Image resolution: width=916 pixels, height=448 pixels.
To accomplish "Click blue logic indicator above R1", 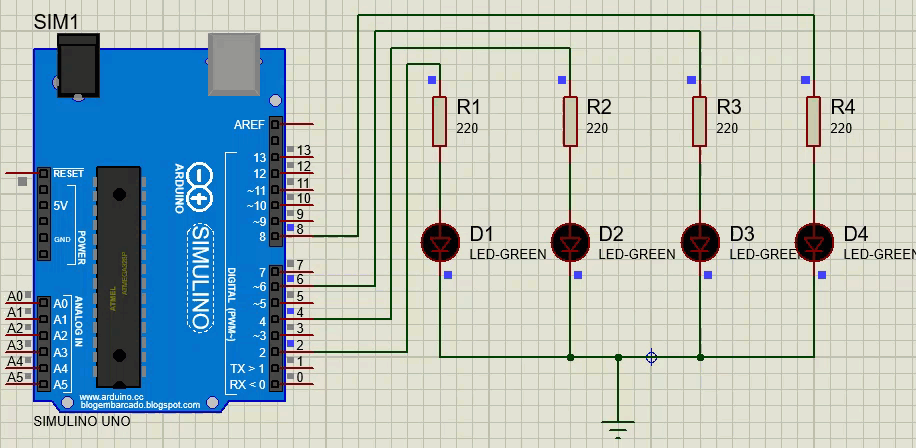I will (432, 80).
